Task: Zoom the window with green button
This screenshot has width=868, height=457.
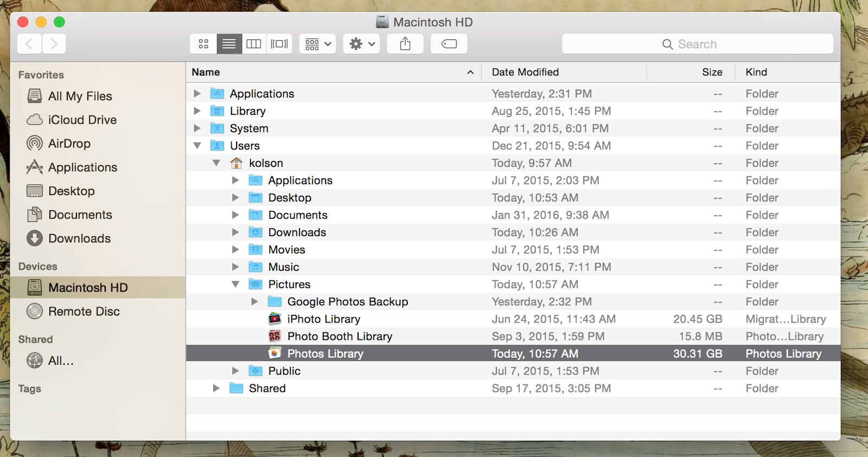Action: (60, 22)
